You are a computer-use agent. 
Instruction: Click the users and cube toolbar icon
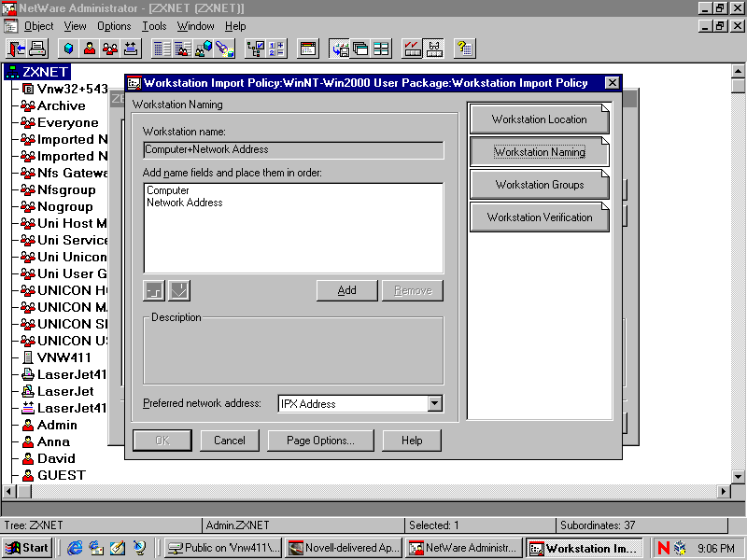(204, 49)
